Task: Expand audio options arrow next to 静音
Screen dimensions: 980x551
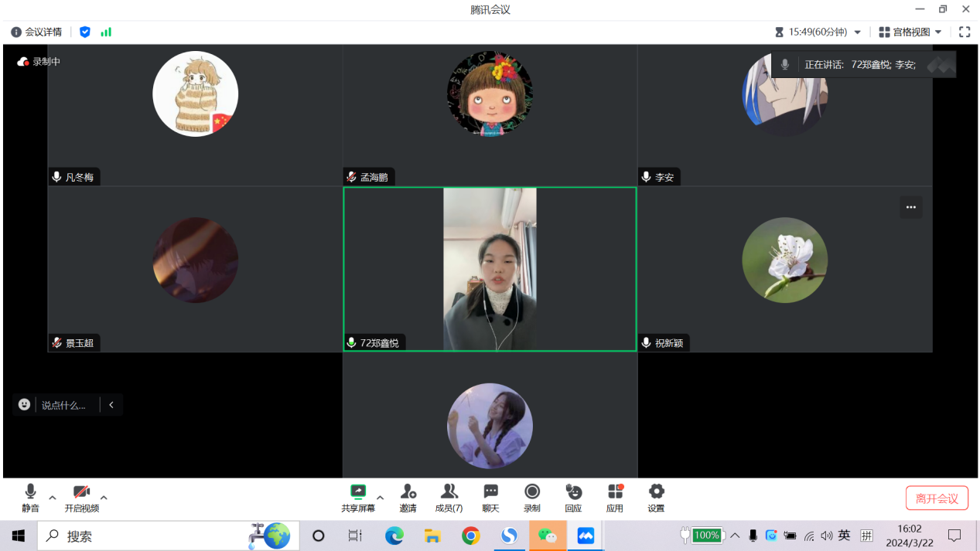Action: (53, 498)
